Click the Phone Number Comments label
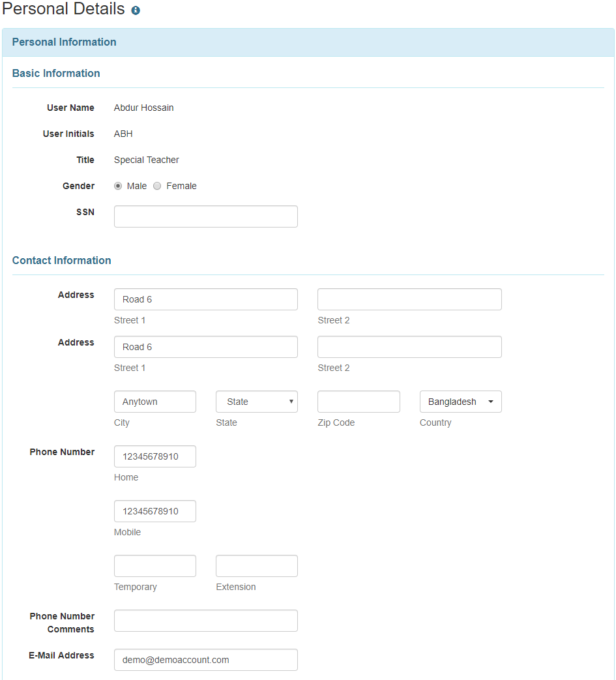The height and width of the screenshot is (680, 616). coord(62,623)
